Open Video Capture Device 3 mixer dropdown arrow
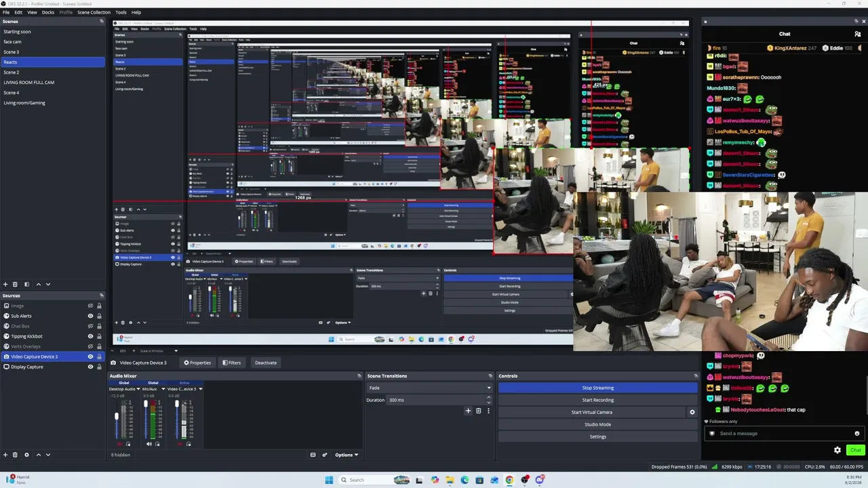The image size is (868, 488). [201, 389]
